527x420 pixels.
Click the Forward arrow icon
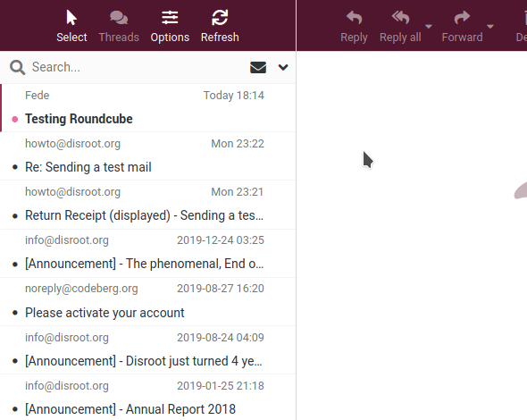462,18
